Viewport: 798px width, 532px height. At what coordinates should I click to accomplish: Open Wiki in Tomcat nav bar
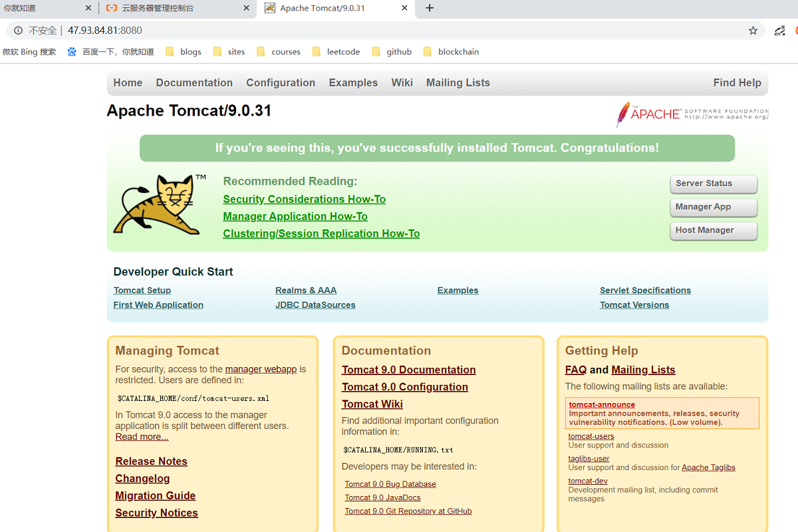click(402, 83)
